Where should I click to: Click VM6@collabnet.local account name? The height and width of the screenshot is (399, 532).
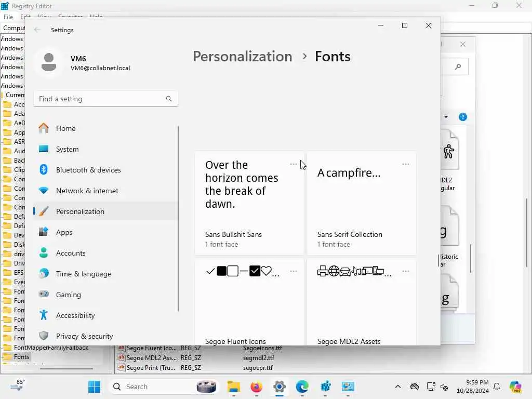[100, 68]
